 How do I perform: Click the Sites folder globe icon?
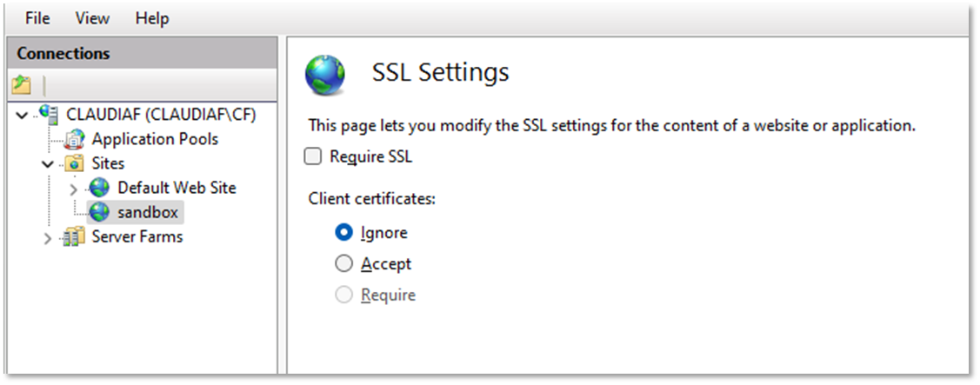(x=75, y=163)
